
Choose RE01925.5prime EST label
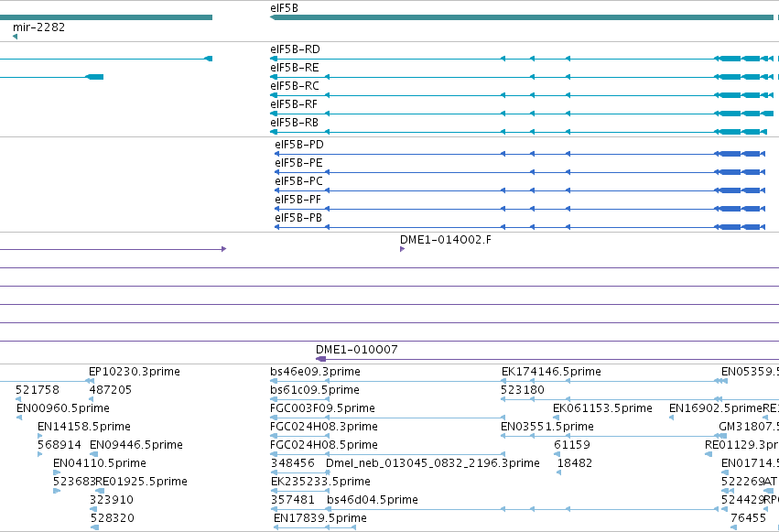(x=141, y=482)
